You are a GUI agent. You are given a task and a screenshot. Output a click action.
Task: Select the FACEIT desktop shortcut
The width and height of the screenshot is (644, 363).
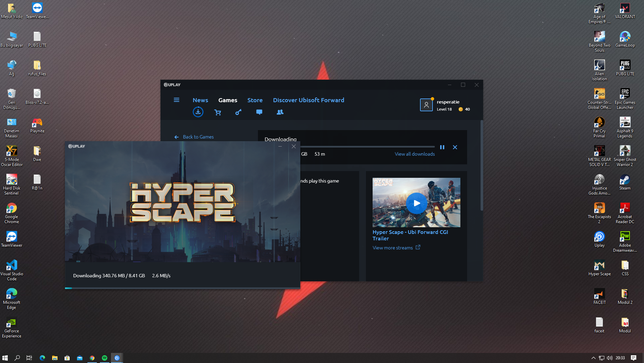(x=599, y=296)
